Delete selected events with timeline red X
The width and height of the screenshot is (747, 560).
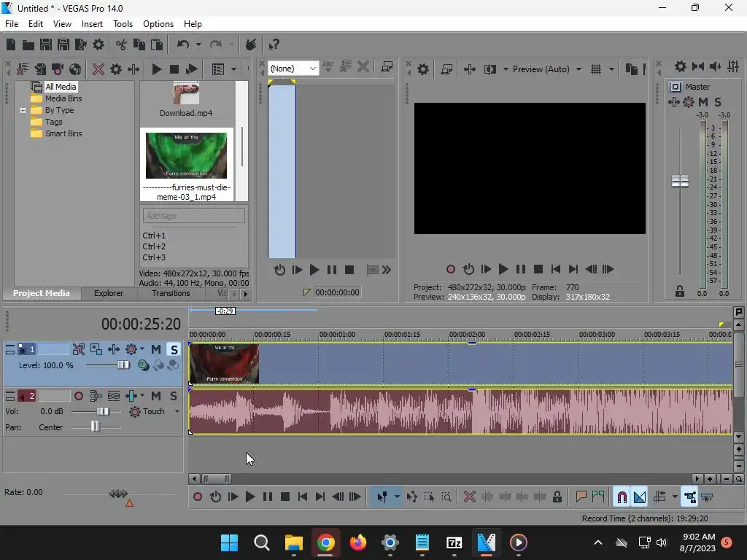[470, 497]
